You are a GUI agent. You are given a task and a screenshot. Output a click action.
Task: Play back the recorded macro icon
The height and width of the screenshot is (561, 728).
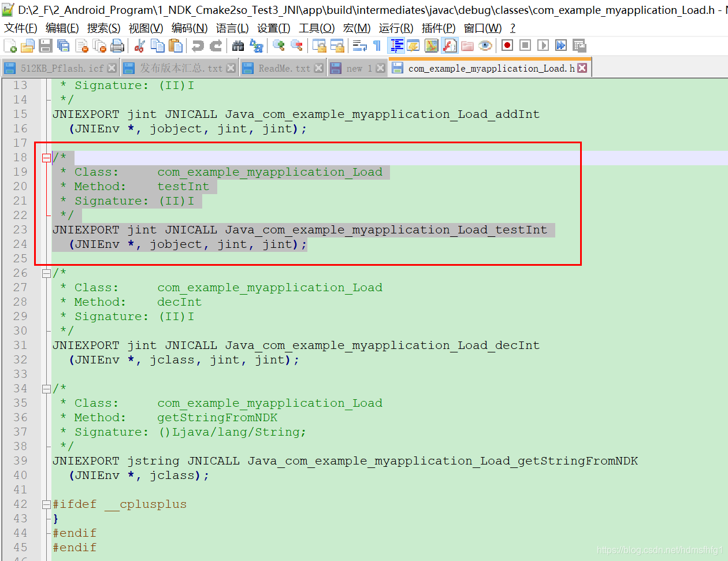point(543,46)
